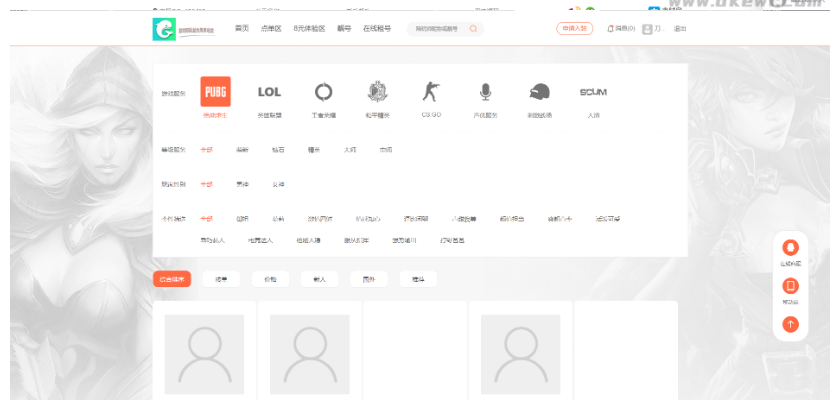This screenshot has height=400, width=835.
Task: Click the mobile phone icon in floating sidebar
Action: (790, 286)
